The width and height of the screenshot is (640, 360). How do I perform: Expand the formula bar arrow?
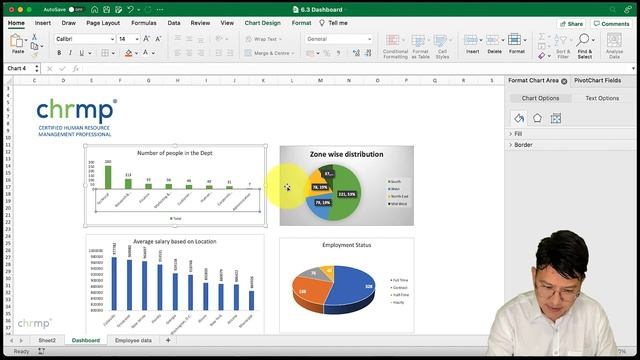[633, 69]
